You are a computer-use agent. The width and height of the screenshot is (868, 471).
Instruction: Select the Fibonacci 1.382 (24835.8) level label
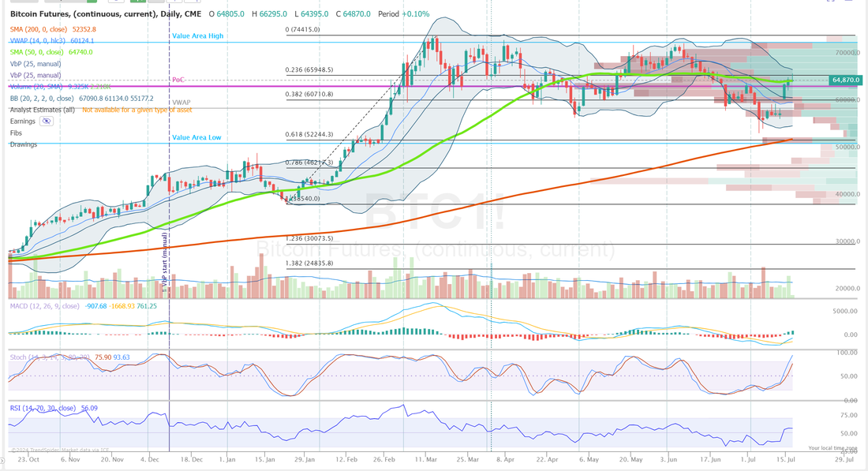309,263
